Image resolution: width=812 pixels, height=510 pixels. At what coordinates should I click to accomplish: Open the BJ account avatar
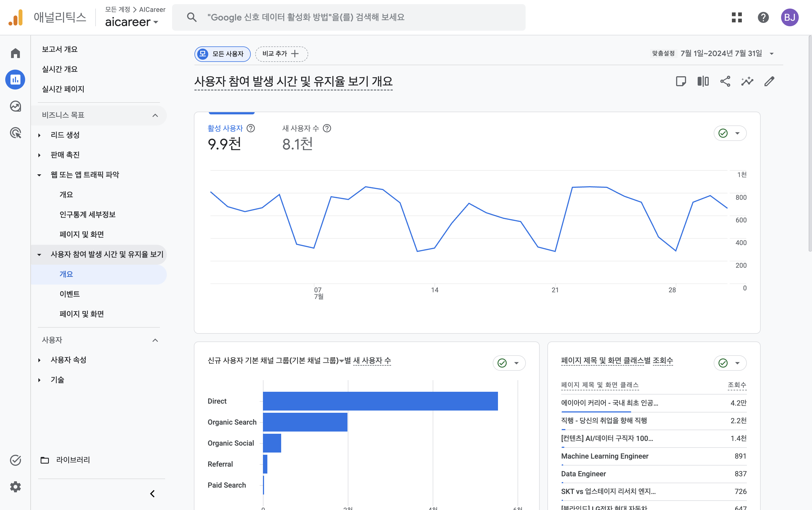(x=790, y=17)
